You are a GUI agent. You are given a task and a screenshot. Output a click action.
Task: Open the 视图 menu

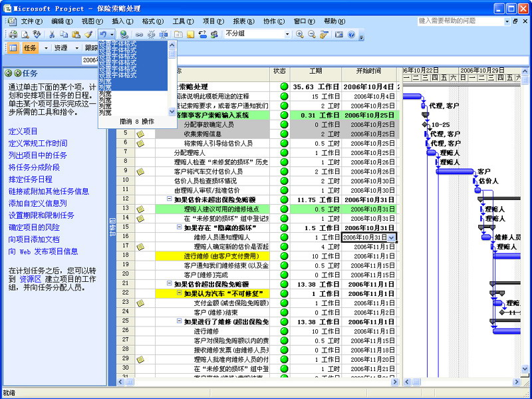(92, 21)
